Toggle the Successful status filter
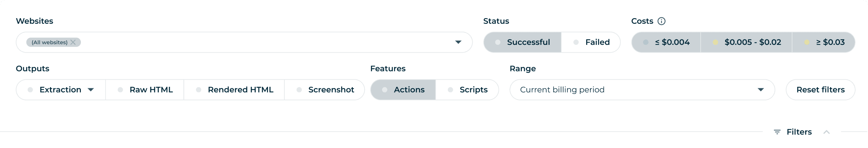Image resolution: width=868 pixels, height=148 pixels. [523, 42]
